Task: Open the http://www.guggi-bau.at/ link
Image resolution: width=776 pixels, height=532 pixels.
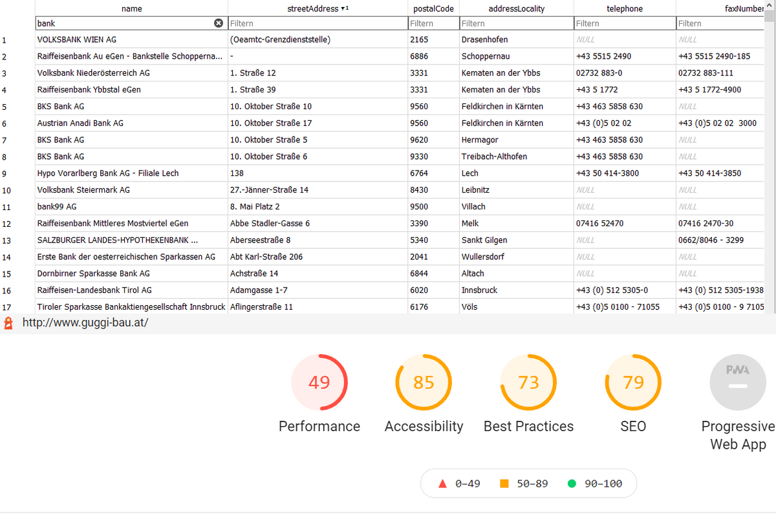Action: point(85,323)
